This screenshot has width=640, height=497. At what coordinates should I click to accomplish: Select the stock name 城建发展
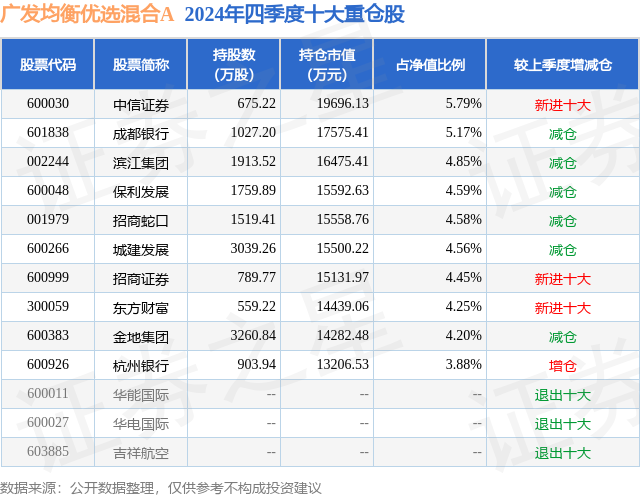[141, 250]
